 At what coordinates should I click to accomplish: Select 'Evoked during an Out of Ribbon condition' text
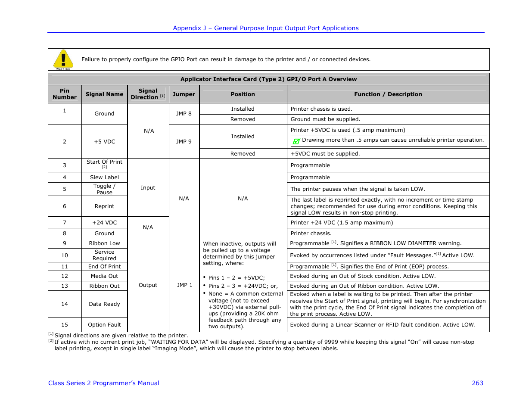coord(364,286)
